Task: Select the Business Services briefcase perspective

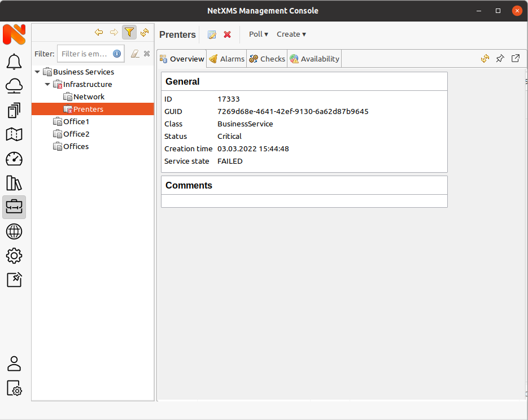Action: pos(14,207)
